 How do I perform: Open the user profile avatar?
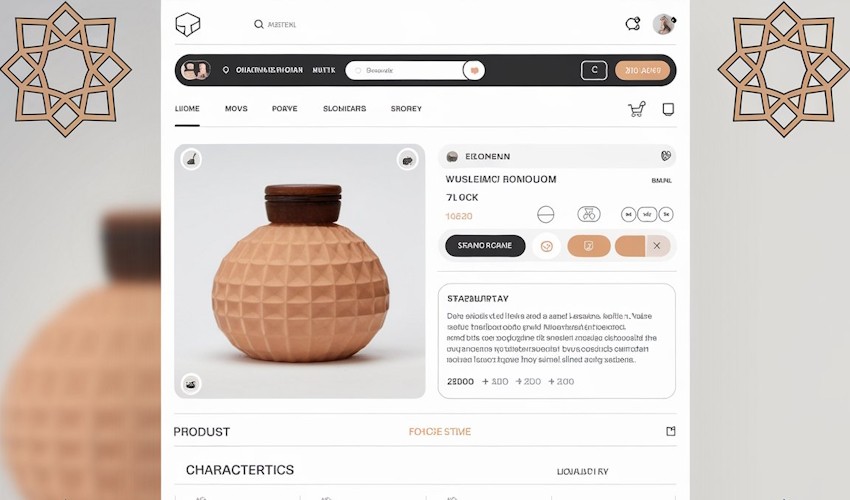tap(664, 24)
